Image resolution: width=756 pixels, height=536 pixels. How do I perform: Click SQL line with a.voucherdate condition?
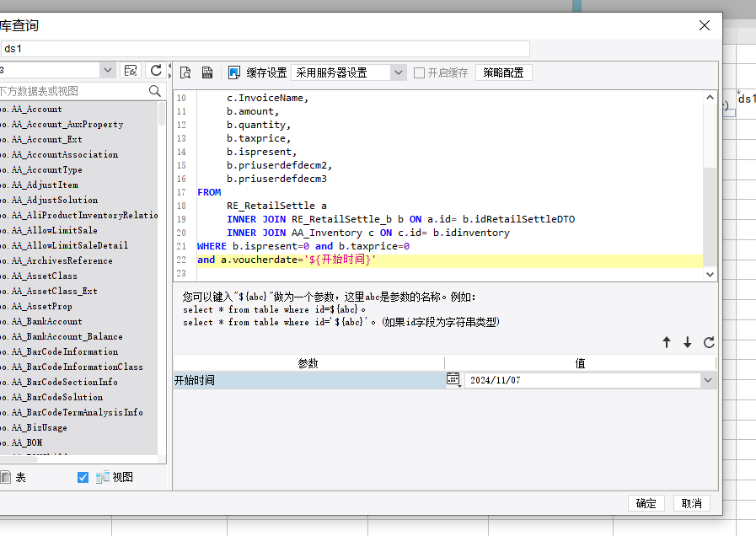point(287,260)
